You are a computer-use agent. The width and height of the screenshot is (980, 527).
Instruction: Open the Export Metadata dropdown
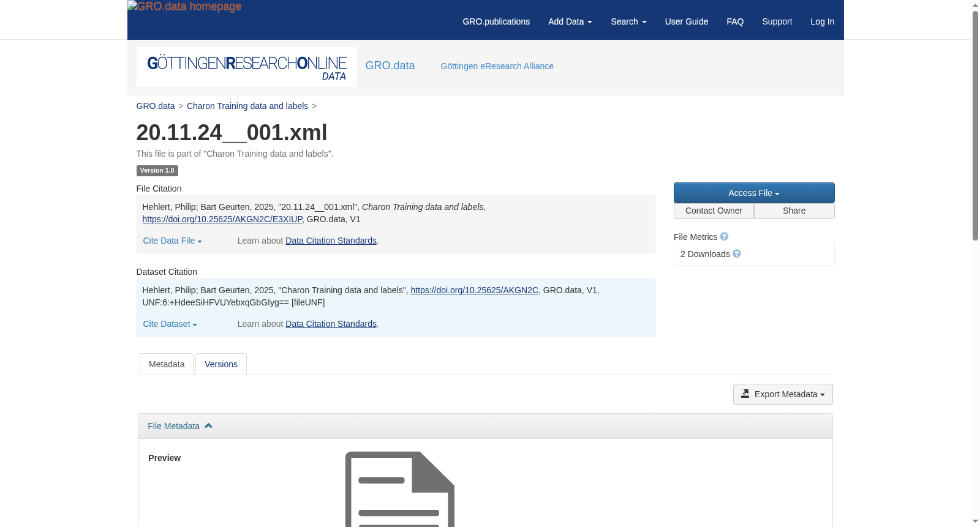pyautogui.click(x=783, y=394)
